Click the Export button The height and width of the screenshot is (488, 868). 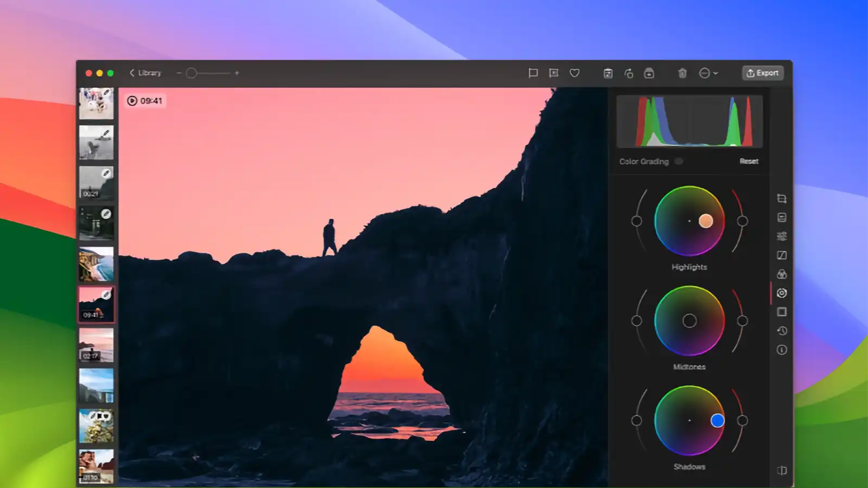tap(762, 73)
